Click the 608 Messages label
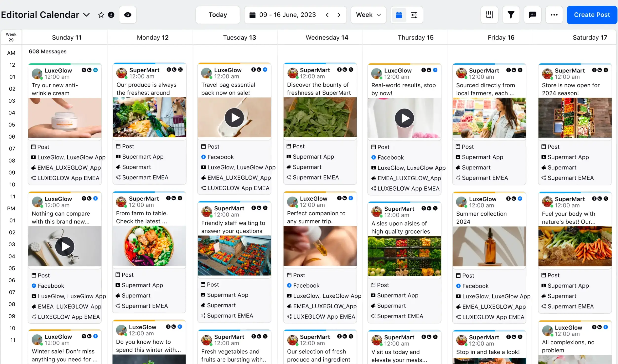 coord(48,52)
